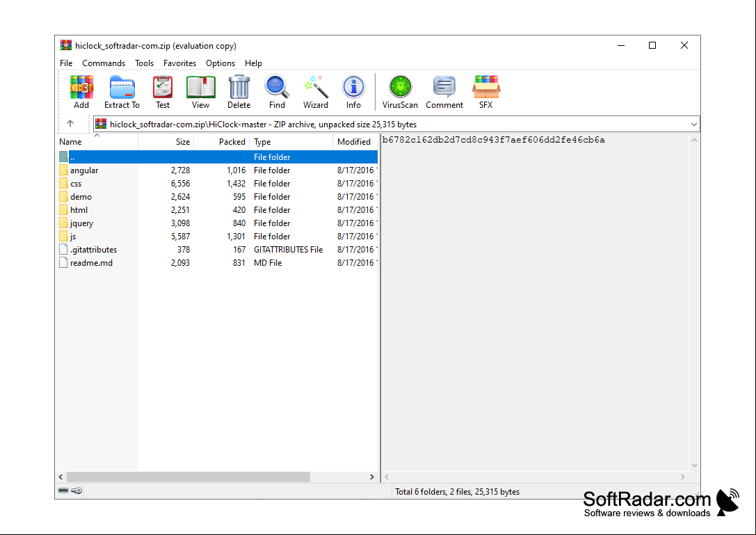
Task: Sort files by Name column header
Action: point(97,142)
